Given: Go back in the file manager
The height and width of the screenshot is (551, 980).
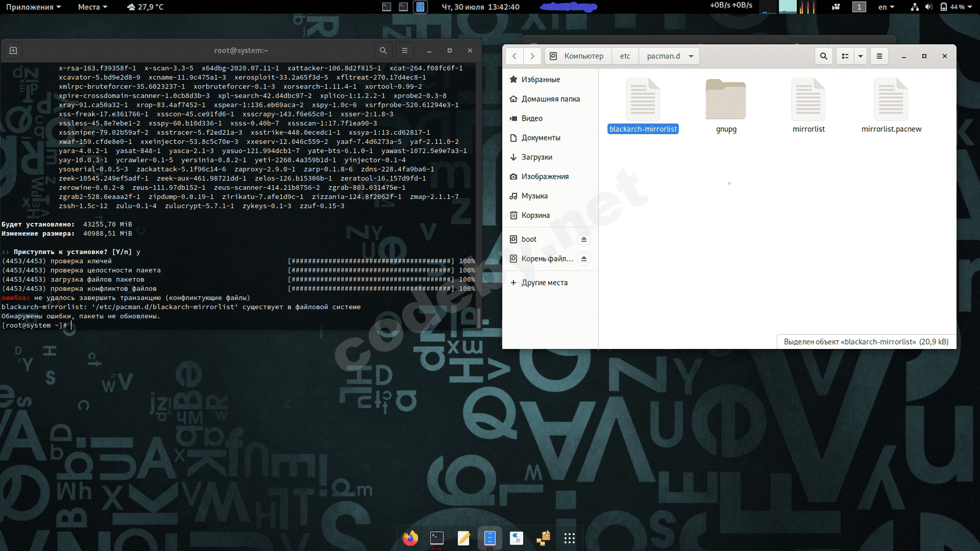Looking at the screenshot, I should coord(514,56).
